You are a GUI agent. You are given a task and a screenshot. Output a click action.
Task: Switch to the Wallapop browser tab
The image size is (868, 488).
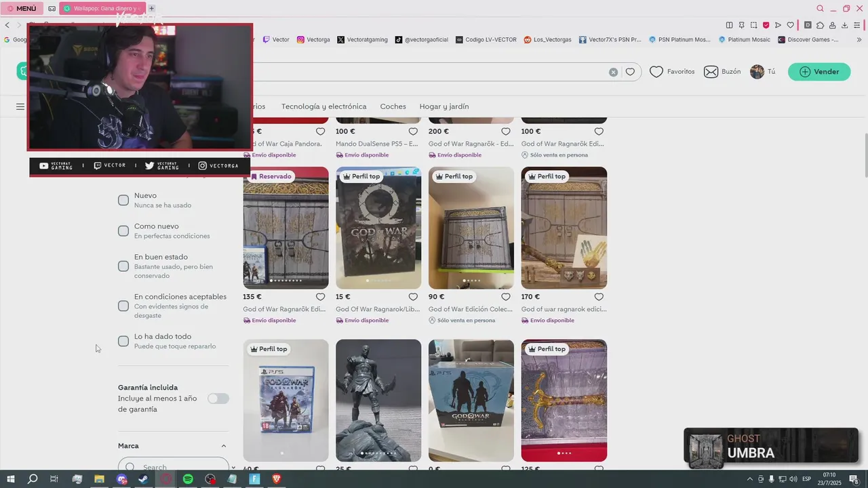pos(102,8)
